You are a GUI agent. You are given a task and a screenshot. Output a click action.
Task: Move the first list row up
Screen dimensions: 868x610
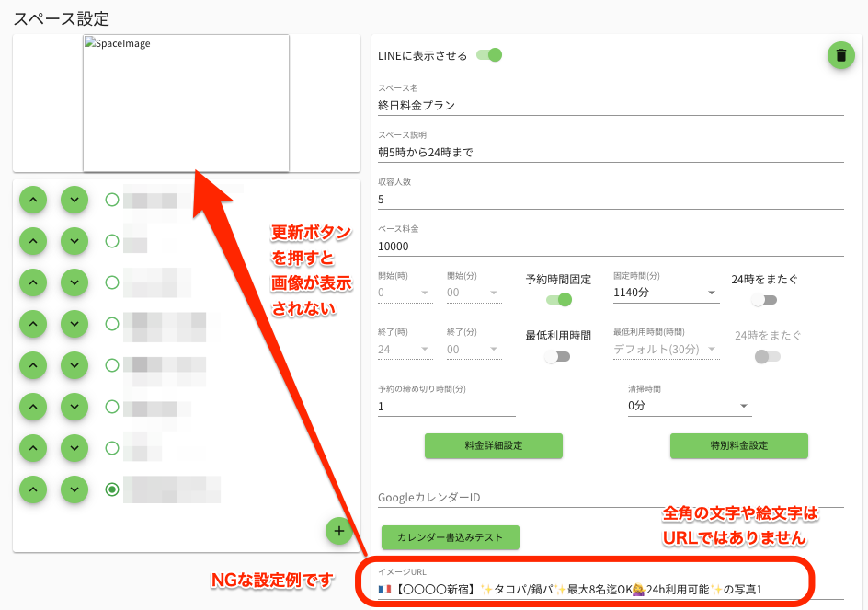32,199
